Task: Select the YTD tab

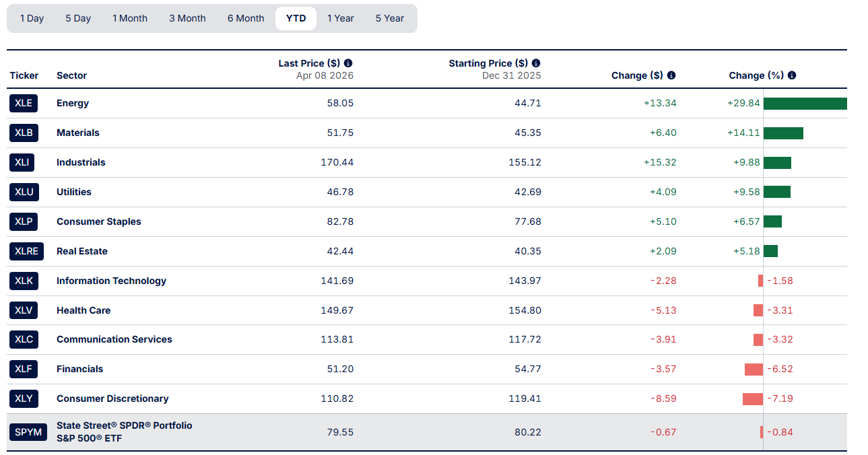Action: [x=296, y=18]
